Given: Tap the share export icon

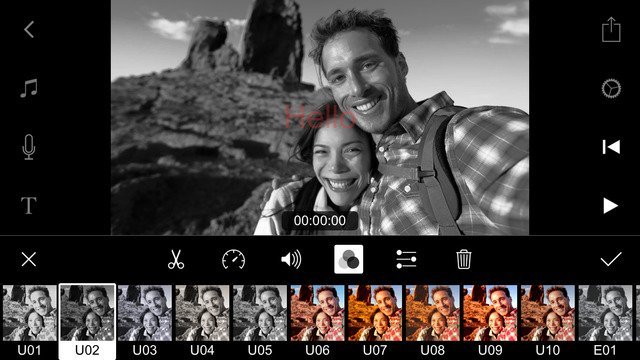Looking at the screenshot, I should click(x=611, y=29).
